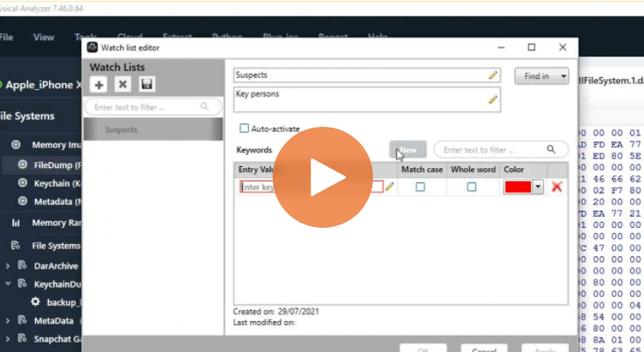Screen dimensions: 644x352
Task: Open the View menu
Action: [44, 38]
